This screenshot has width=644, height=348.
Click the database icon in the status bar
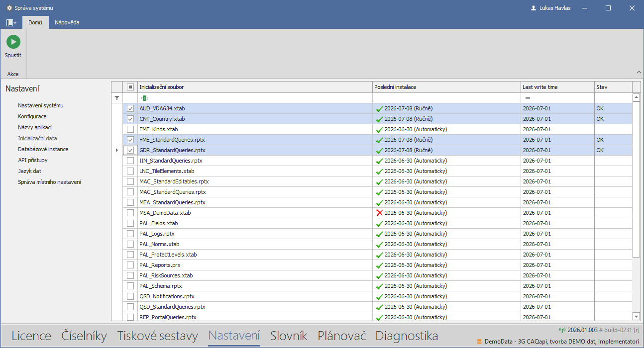point(479,342)
